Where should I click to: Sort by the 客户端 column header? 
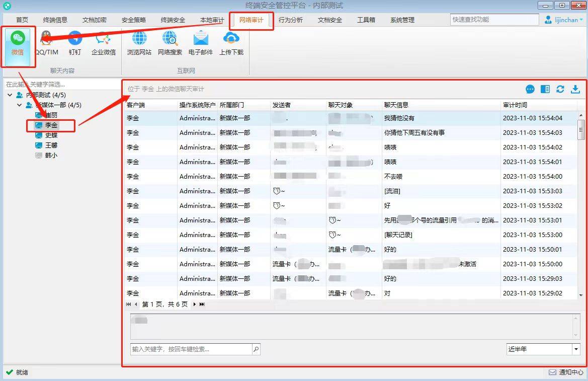click(x=151, y=105)
